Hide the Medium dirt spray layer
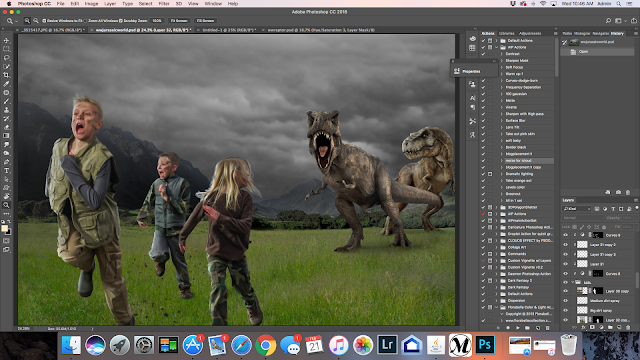This screenshot has width=640, height=360. 566,300
